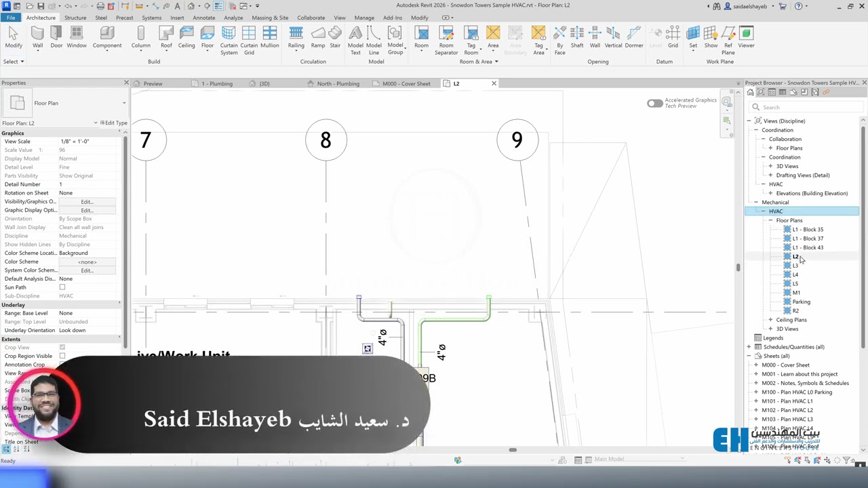Expand the Ceiling Plans tree node

pyautogui.click(x=770, y=320)
